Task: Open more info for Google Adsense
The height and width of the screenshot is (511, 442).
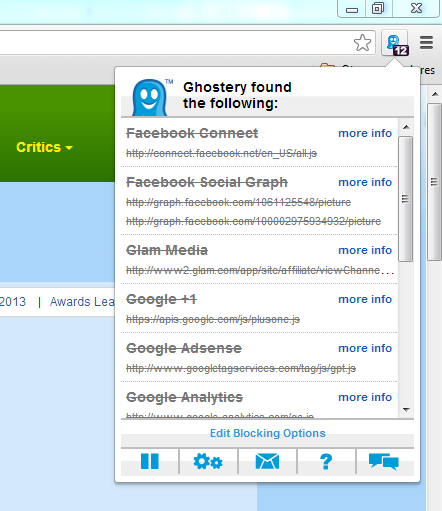Action: 365,348
